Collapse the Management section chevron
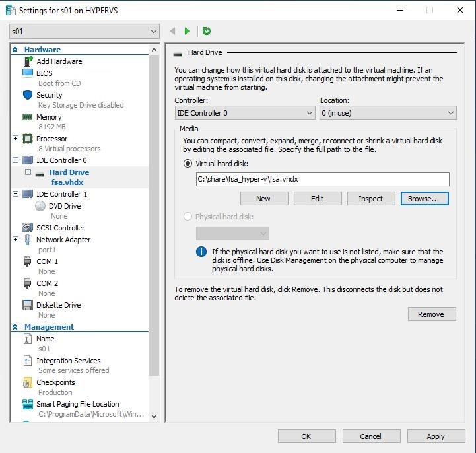The image size is (476, 453). tap(15, 327)
